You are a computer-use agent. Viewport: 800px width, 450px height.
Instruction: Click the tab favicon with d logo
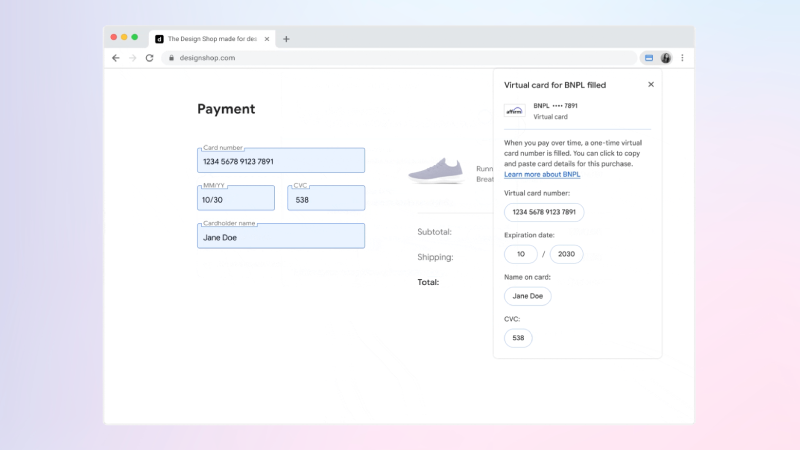(x=159, y=39)
